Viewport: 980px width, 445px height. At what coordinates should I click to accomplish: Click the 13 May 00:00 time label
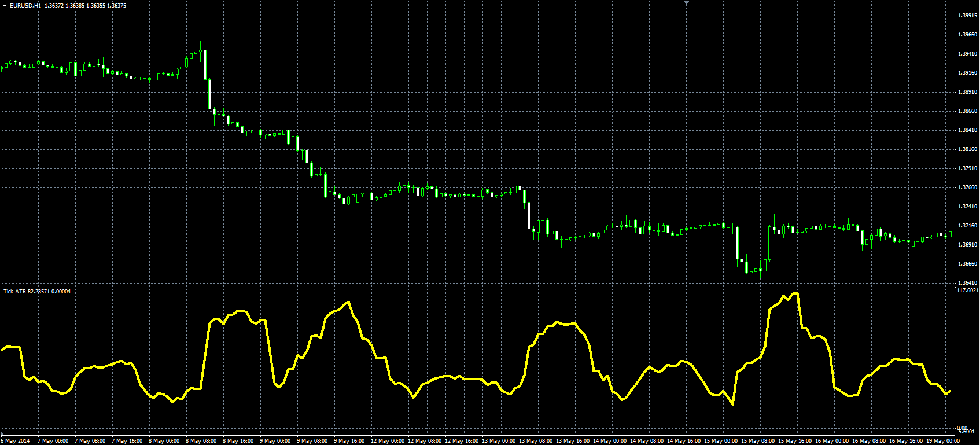point(499,441)
